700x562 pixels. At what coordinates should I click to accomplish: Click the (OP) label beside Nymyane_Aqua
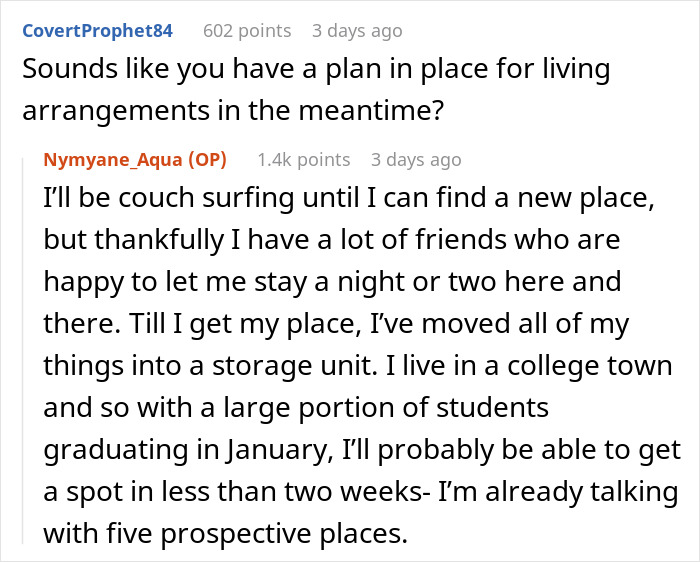pyautogui.click(x=209, y=159)
